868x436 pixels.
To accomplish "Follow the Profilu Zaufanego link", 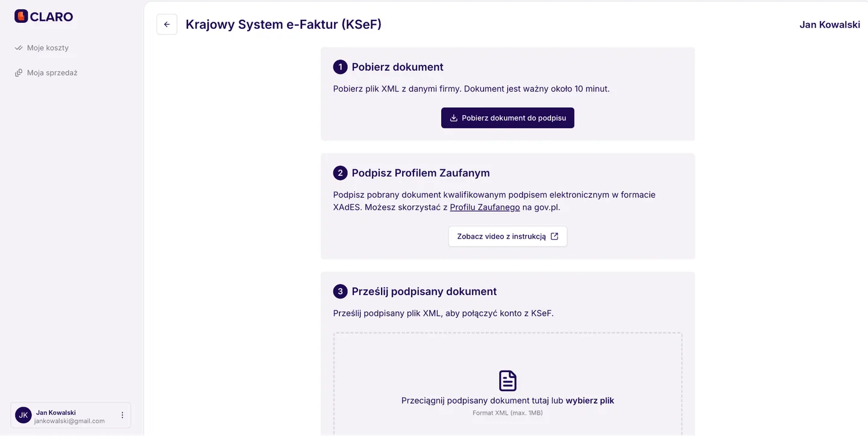I will 485,208.
